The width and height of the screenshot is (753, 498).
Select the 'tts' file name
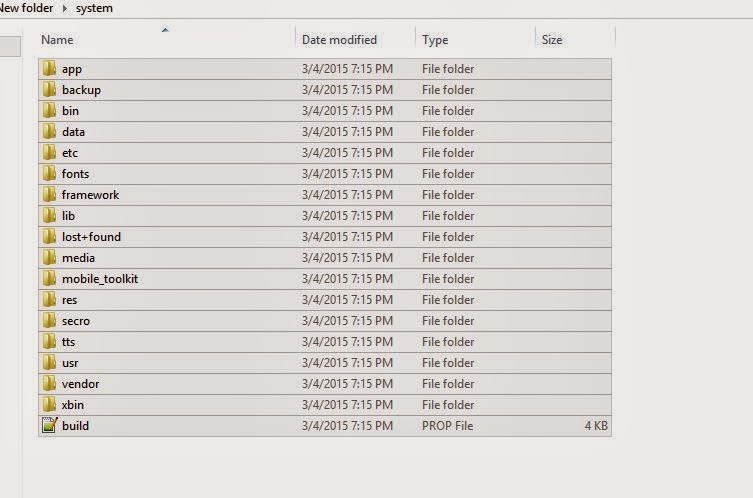[68, 342]
